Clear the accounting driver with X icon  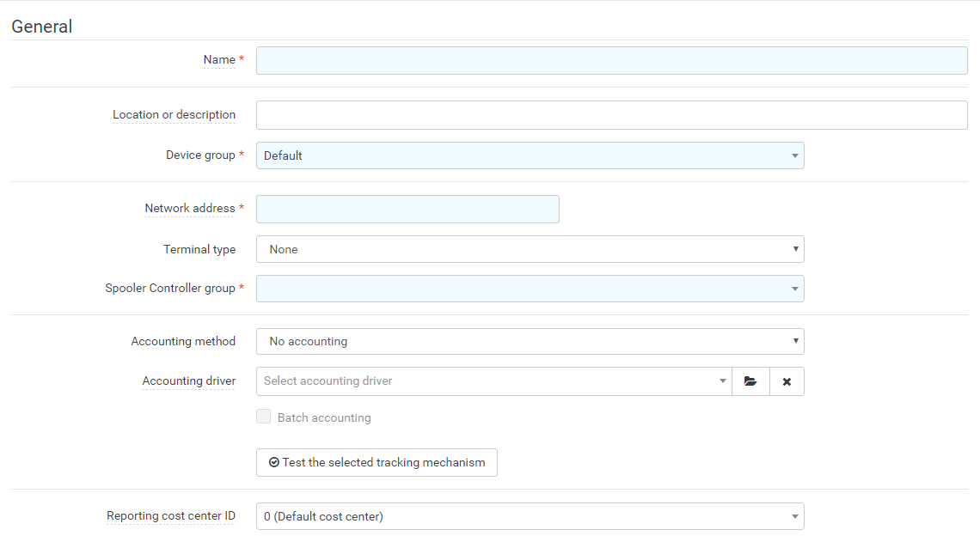(x=787, y=381)
